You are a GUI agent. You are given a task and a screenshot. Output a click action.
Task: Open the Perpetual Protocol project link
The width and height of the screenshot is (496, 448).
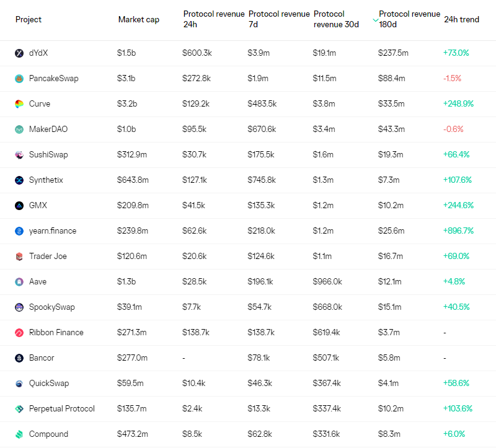[x=61, y=409]
